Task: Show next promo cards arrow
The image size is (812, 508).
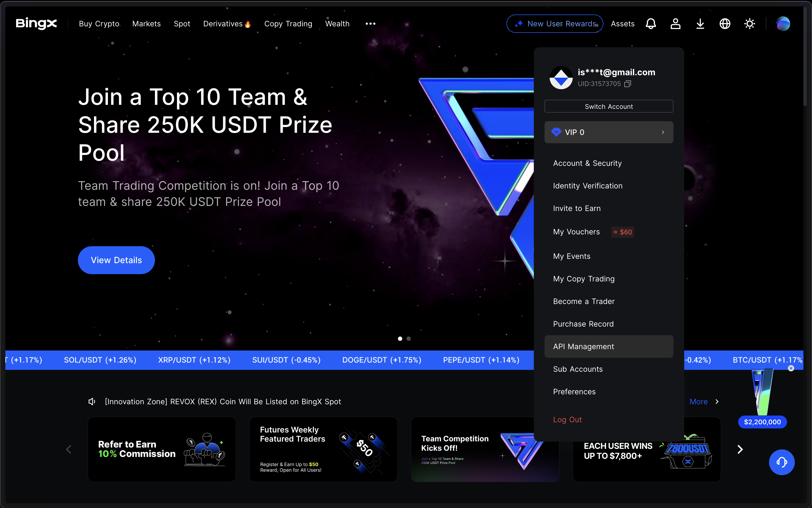Action: [740, 449]
